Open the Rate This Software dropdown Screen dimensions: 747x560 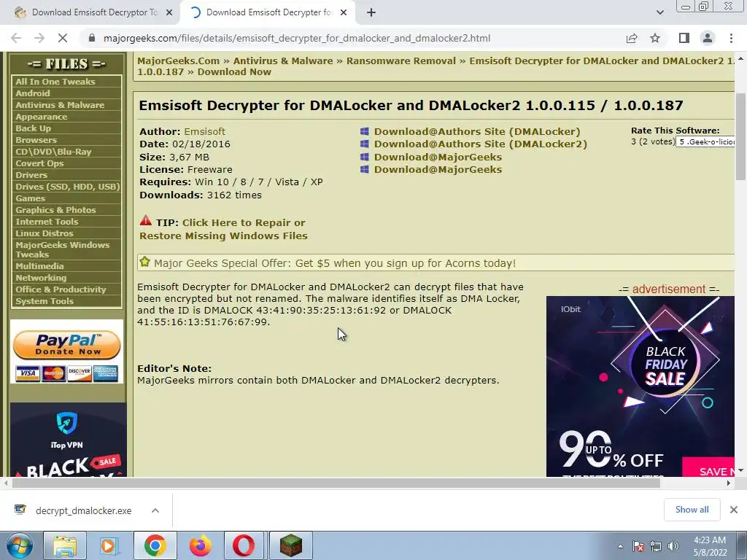(x=705, y=142)
